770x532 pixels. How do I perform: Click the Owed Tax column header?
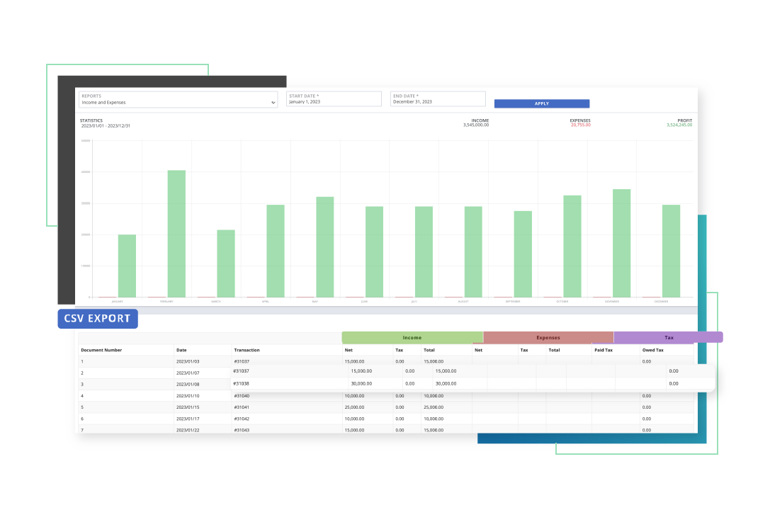coord(652,350)
